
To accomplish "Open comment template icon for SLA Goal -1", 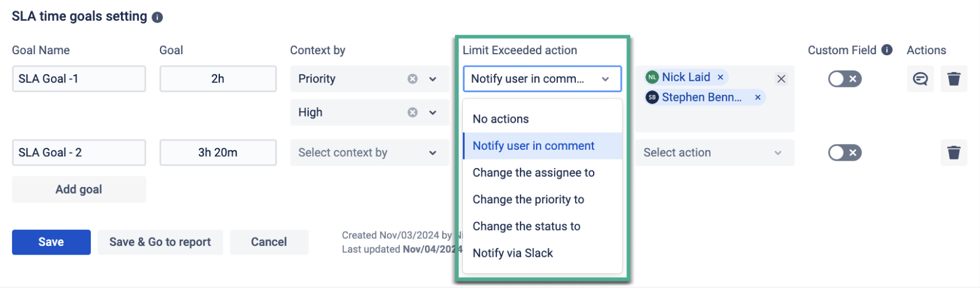I will pos(920,79).
